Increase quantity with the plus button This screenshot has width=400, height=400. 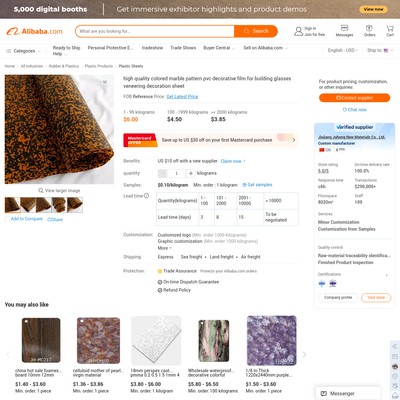(x=191, y=173)
